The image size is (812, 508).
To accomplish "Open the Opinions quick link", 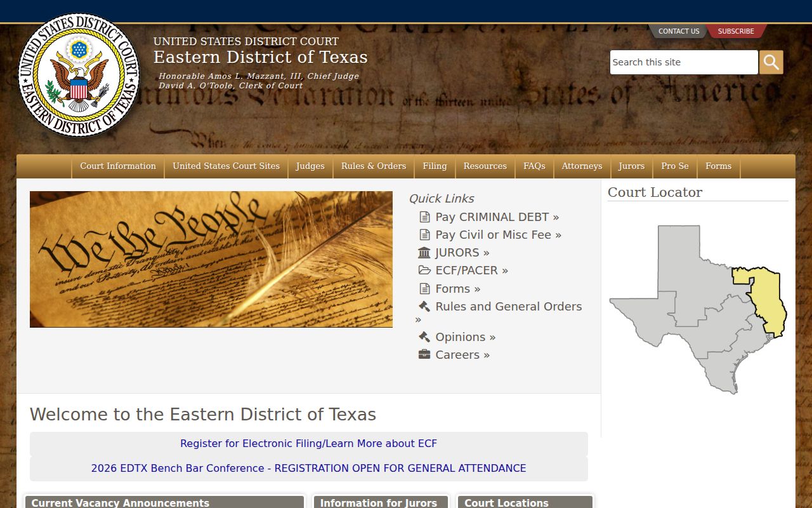I will (x=465, y=337).
